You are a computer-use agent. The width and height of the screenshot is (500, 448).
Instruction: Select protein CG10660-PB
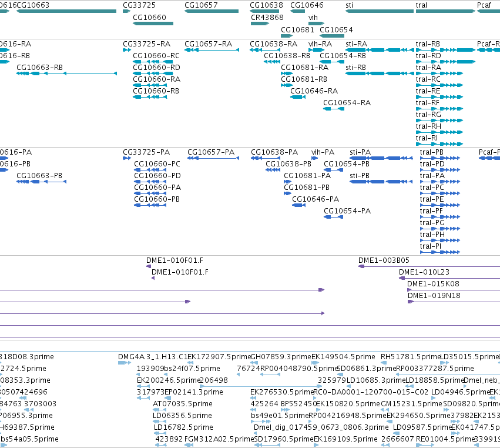tap(150, 205)
